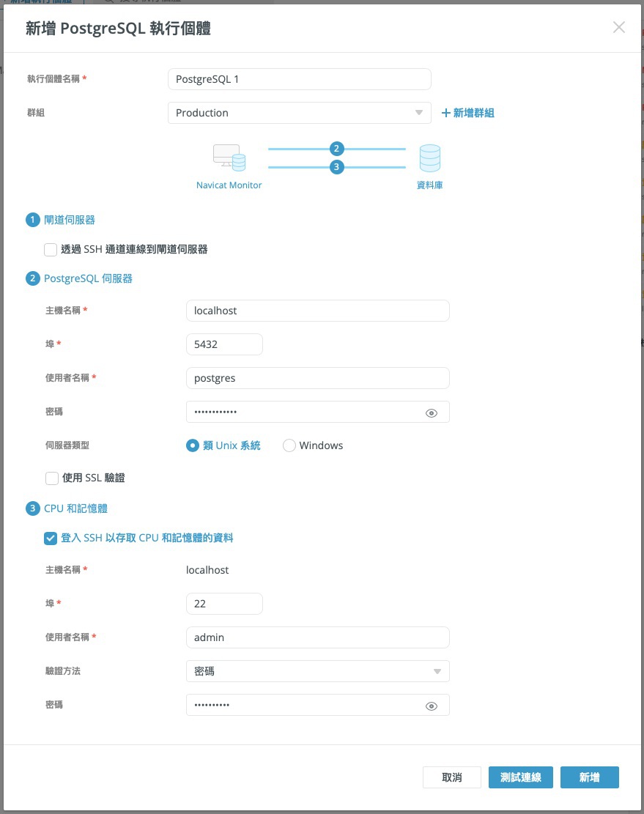Open the 驗證方法 dropdown
This screenshot has width=644, height=814.
tap(317, 670)
